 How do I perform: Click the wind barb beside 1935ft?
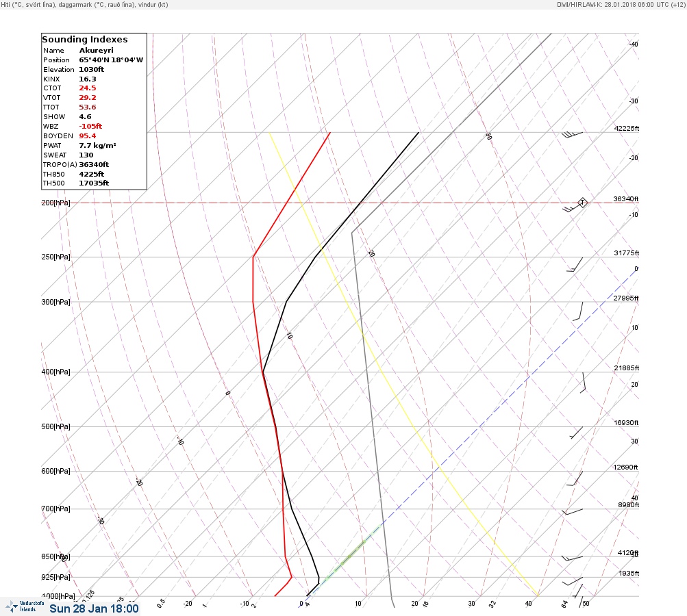point(573,581)
